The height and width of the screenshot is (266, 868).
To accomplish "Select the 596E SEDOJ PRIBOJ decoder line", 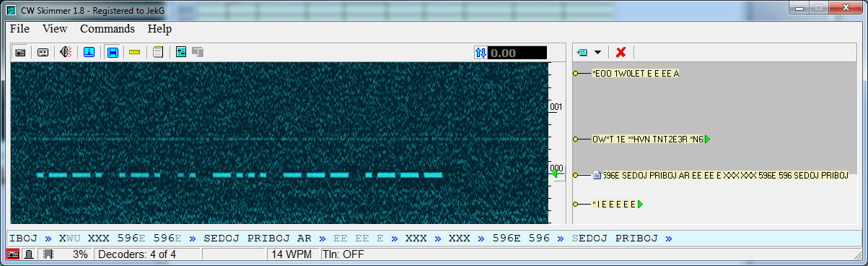I will [725, 175].
